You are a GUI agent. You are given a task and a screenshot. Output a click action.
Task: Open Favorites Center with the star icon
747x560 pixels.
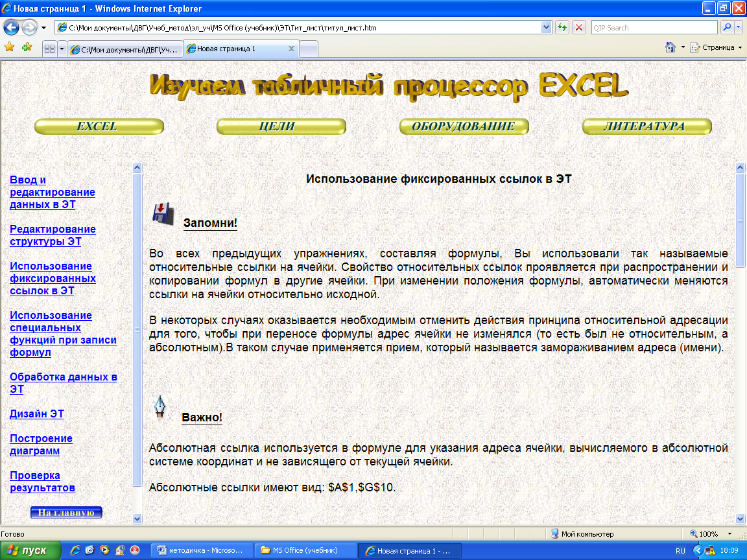(9, 48)
